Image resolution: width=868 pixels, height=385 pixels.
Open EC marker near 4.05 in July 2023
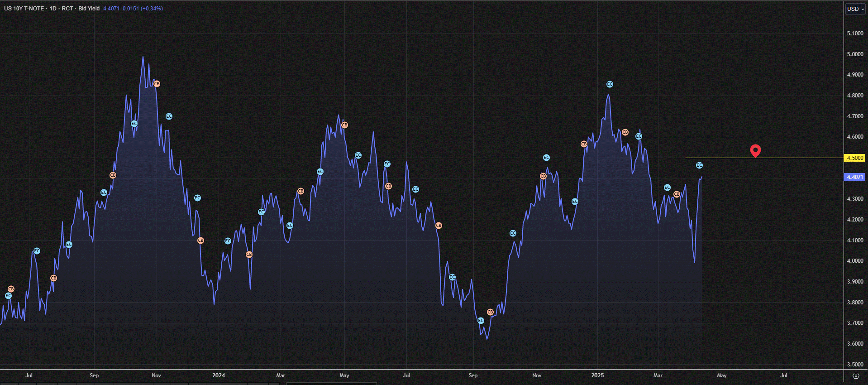[37, 251]
